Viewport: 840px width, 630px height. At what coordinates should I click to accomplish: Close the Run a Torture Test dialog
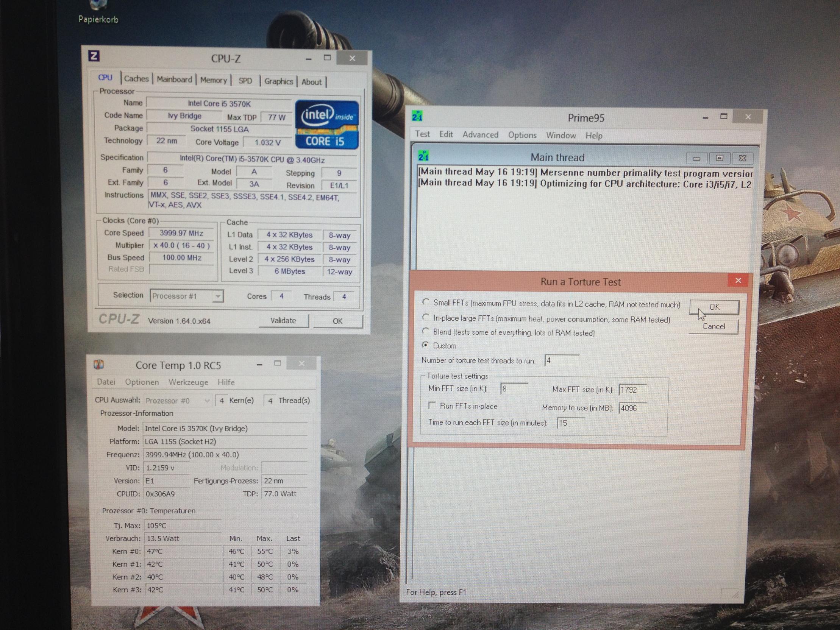738,280
